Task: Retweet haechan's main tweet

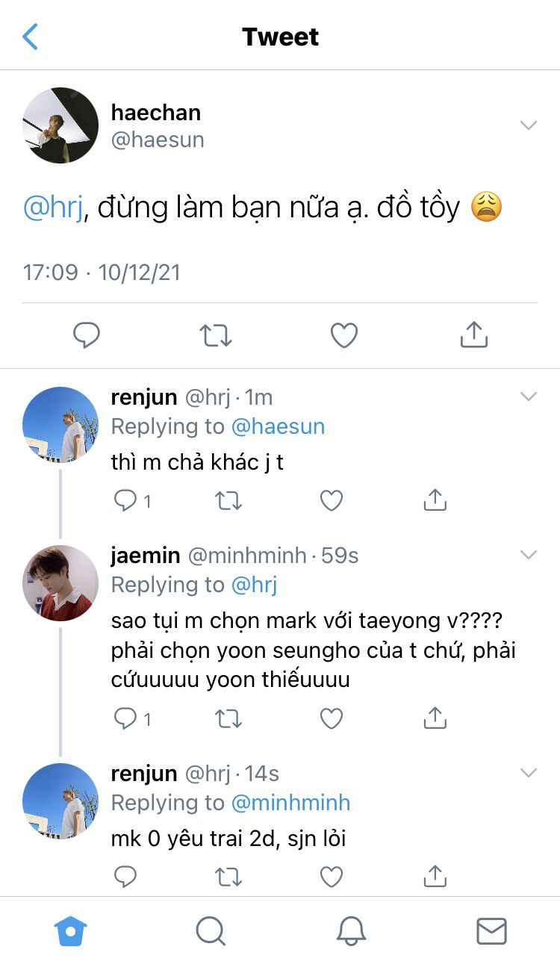Action: [216, 335]
